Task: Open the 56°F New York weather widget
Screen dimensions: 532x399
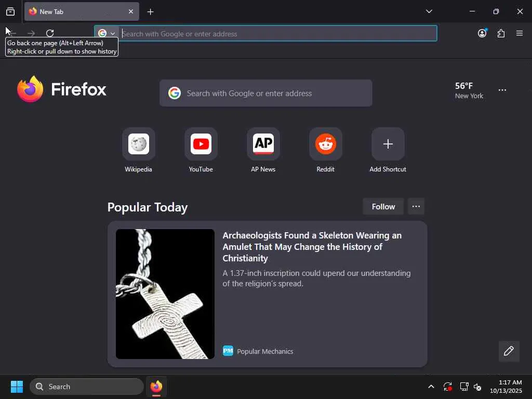Action: (x=469, y=90)
